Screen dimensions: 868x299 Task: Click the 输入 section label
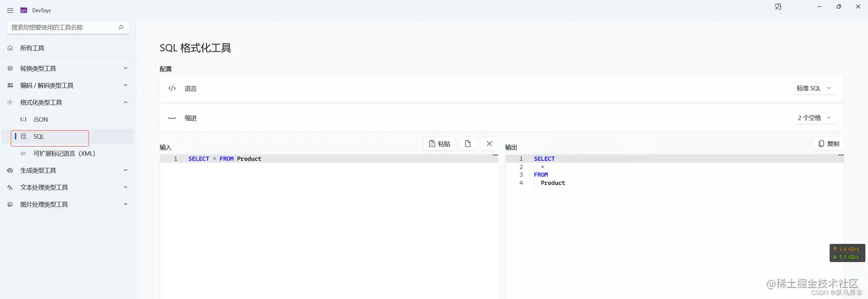[165, 148]
